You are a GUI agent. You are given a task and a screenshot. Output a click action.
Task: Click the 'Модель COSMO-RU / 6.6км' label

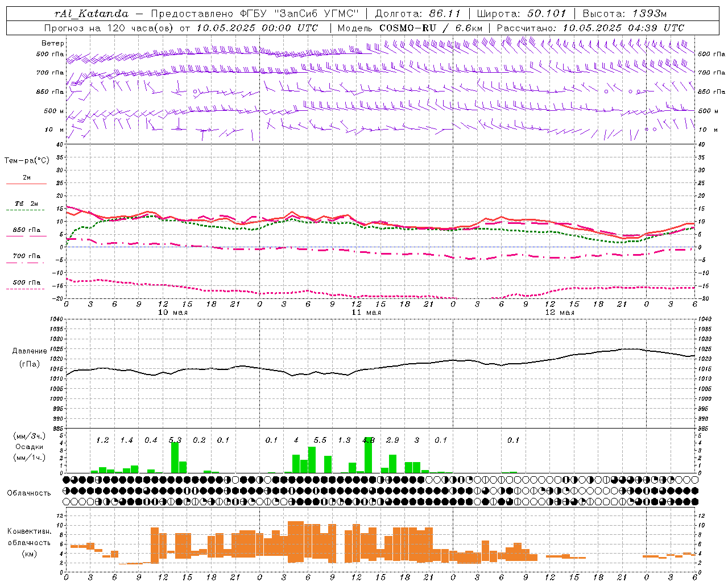click(x=409, y=28)
